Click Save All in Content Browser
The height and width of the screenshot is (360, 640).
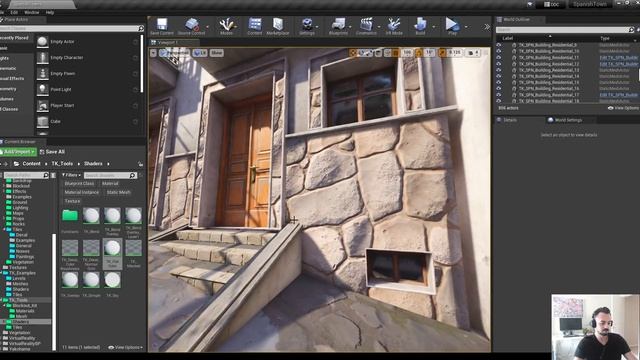pos(52,152)
